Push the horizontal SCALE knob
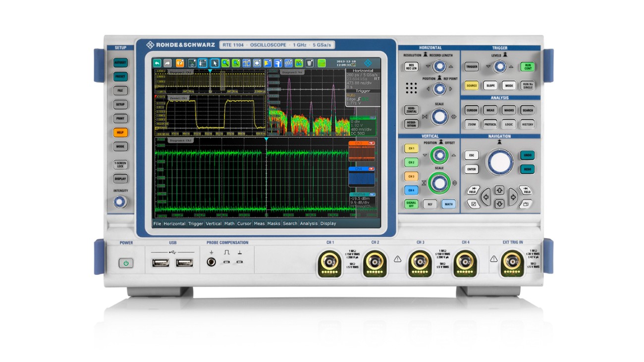 coord(438,116)
